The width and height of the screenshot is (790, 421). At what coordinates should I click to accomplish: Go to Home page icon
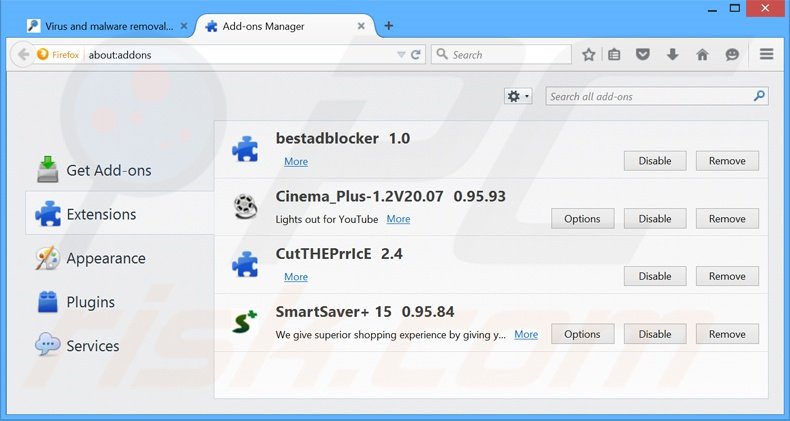pos(702,55)
